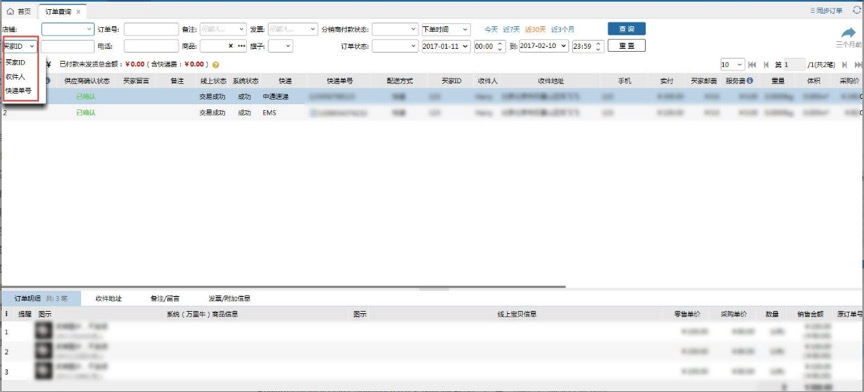Switch to the 收件地址 tab

tap(109, 298)
